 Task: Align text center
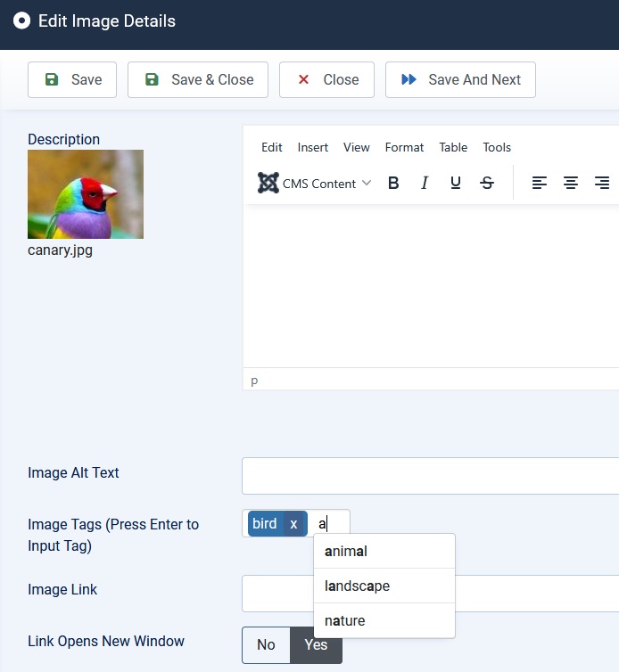click(x=571, y=183)
